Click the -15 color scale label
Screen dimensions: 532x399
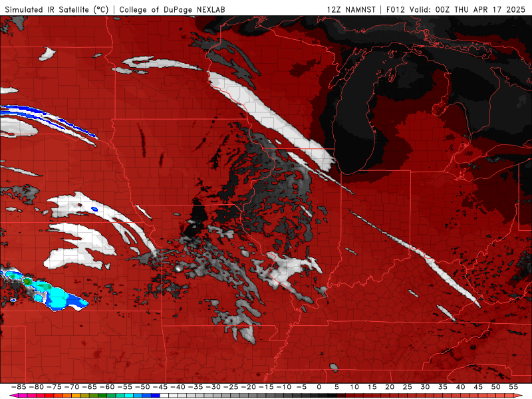click(265, 387)
